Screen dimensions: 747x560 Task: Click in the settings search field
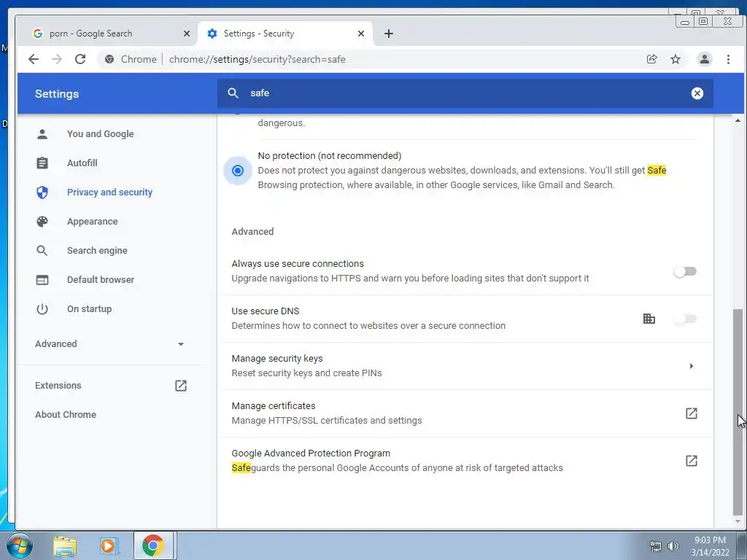tap(465, 93)
